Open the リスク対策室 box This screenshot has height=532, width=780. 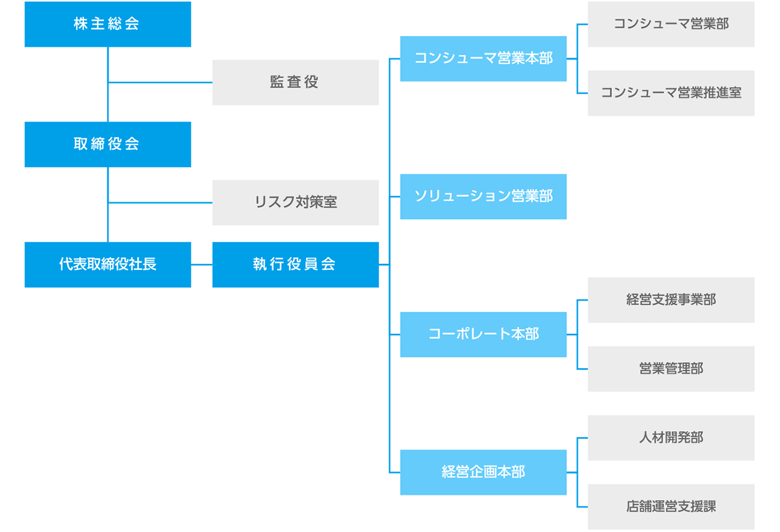click(295, 203)
